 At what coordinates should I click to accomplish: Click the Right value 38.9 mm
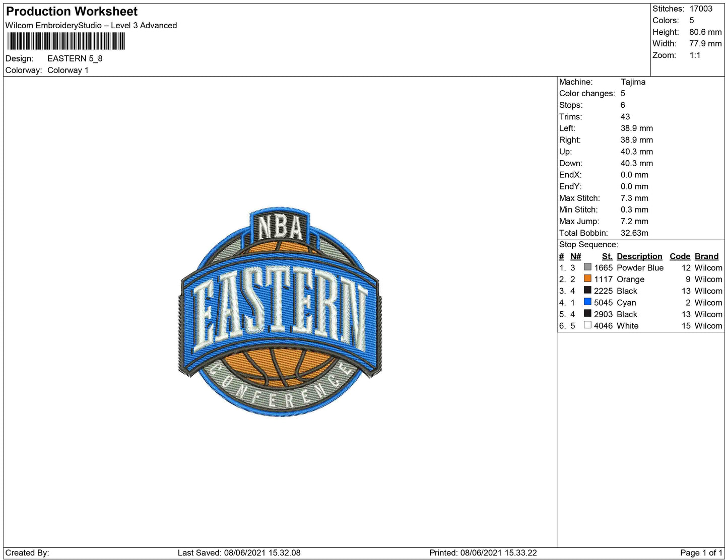pyautogui.click(x=637, y=139)
